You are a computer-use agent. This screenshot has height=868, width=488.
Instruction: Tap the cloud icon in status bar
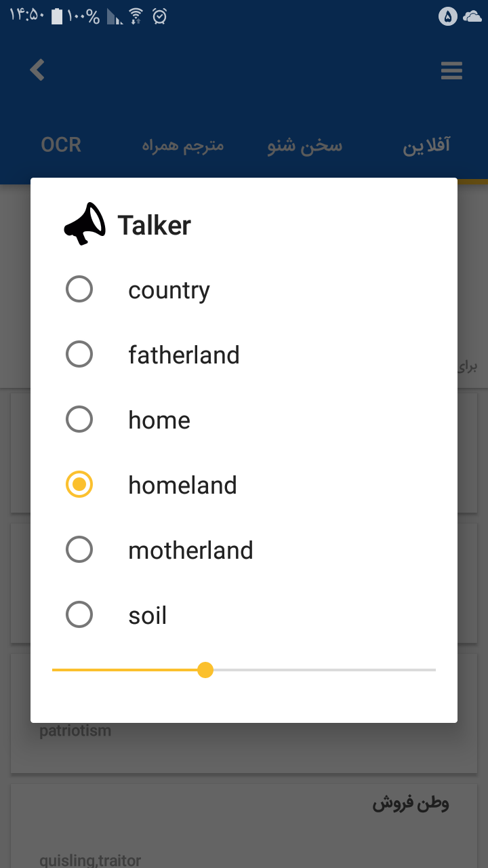click(472, 16)
